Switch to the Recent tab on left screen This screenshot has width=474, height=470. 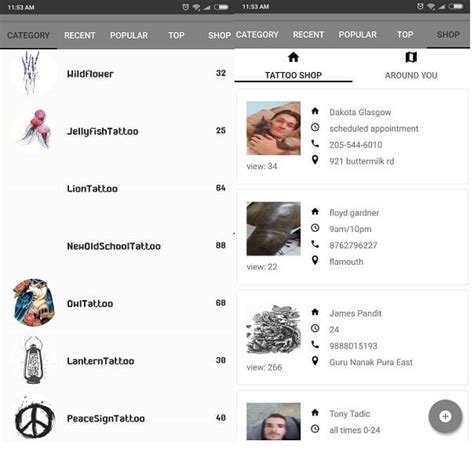[x=80, y=35]
